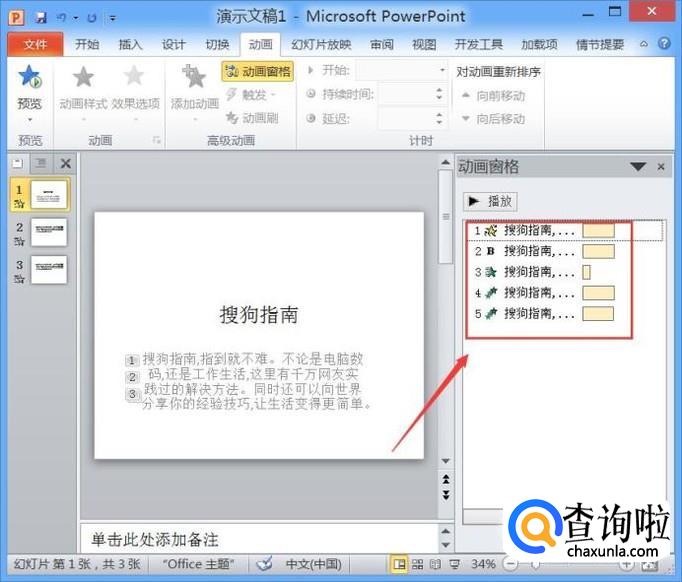The image size is (682, 582).
Task: Select animation item 5 in Animation Pane
Action: [x=565, y=314]
